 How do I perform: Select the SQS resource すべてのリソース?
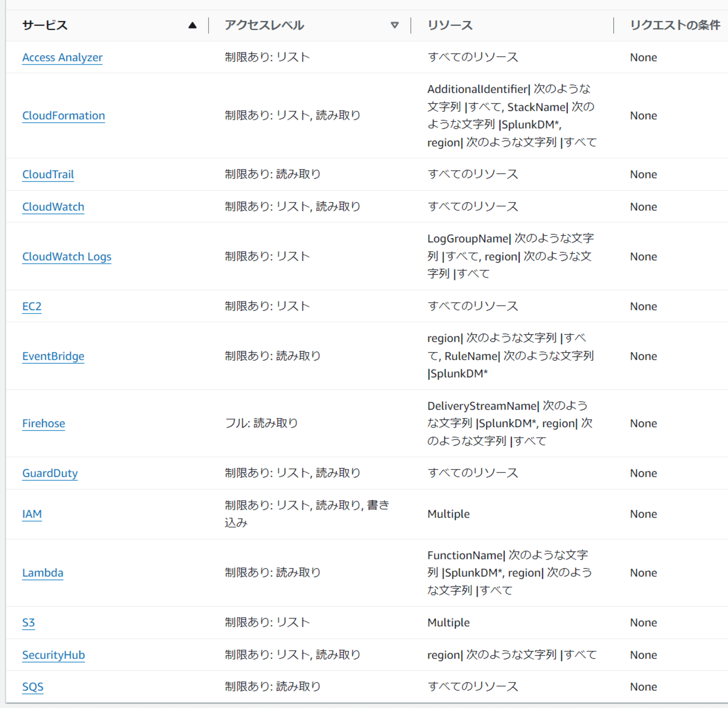[473, 687]
